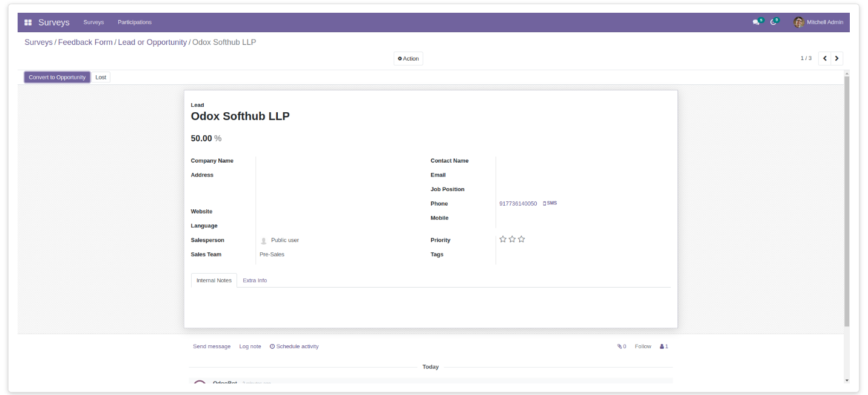The width and height of the screenshot is (868, 395).
Task: Click the vertical scrollbar thumb
Action: tap(847, 201)
